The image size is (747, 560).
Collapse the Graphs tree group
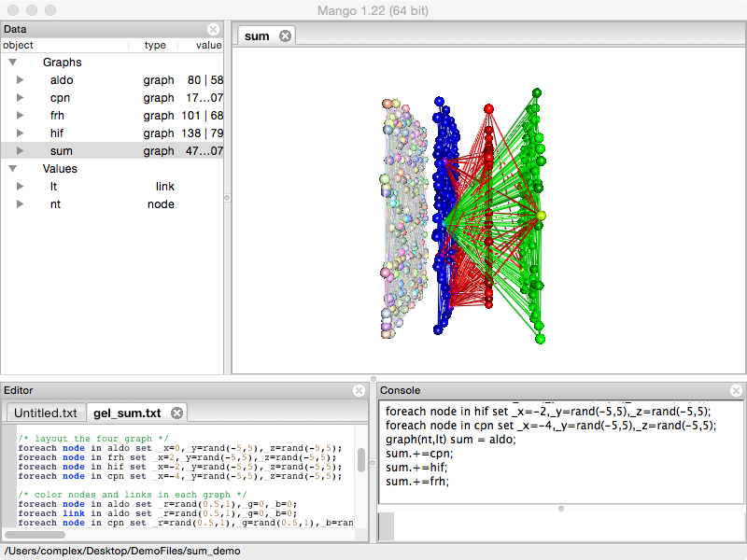12,63
